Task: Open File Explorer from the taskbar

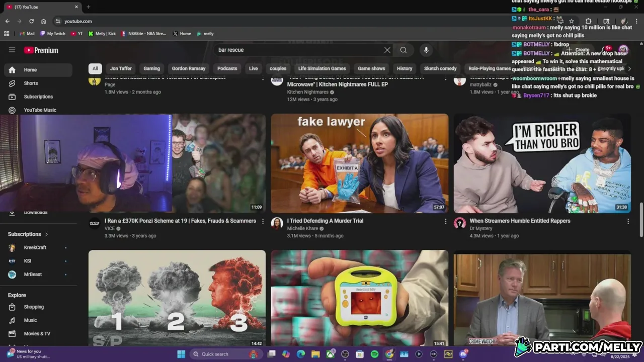Action: (315, 354)
